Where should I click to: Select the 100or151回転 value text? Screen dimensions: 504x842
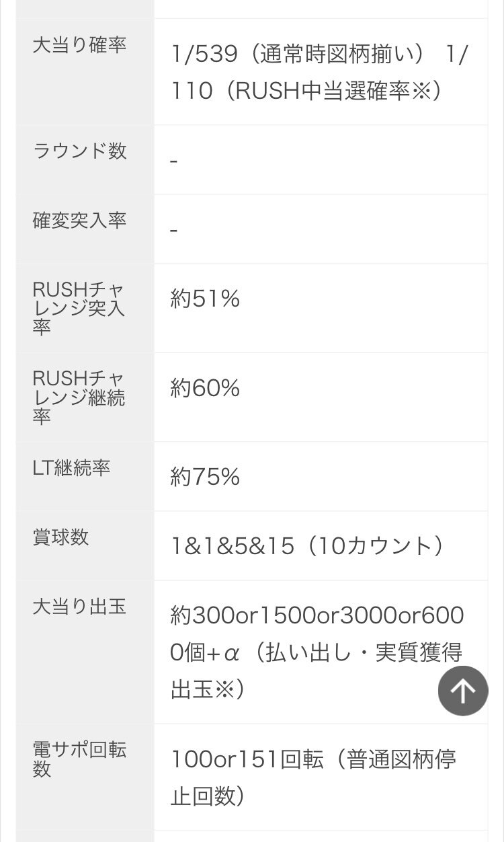[247, 760]
